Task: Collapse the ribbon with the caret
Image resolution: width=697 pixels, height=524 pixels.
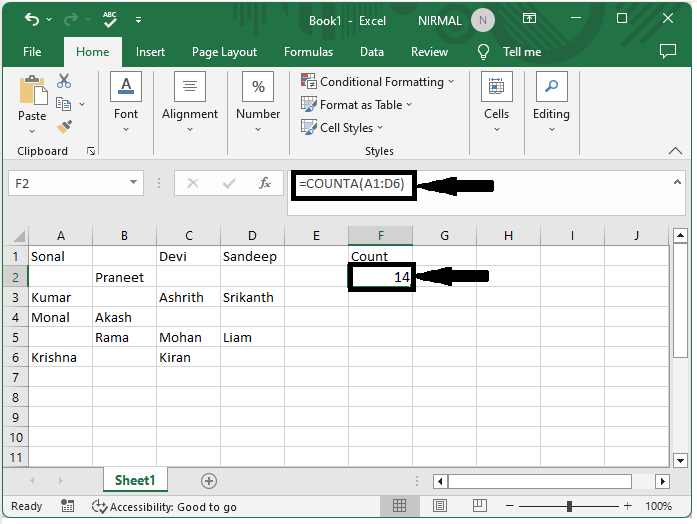Action: (675, 151)
